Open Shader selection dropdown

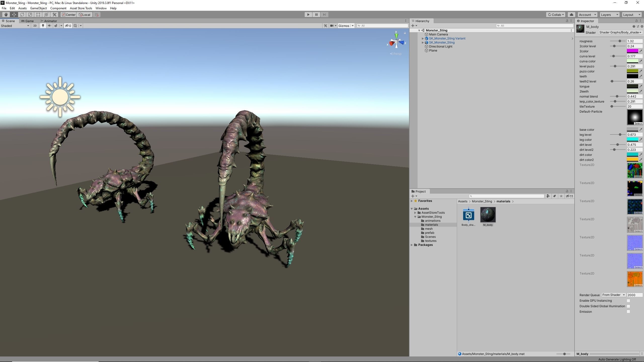point(620,32)
